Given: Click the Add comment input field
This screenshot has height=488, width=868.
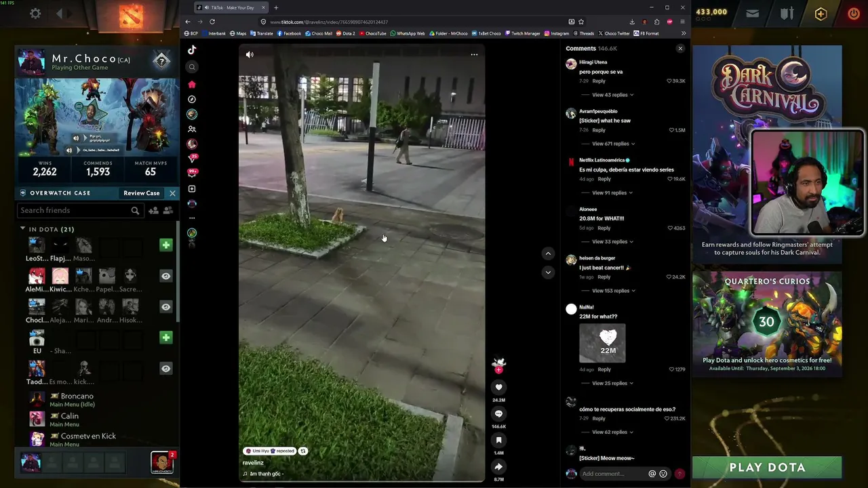Looking at the screenshot, I should click(612, 474).
